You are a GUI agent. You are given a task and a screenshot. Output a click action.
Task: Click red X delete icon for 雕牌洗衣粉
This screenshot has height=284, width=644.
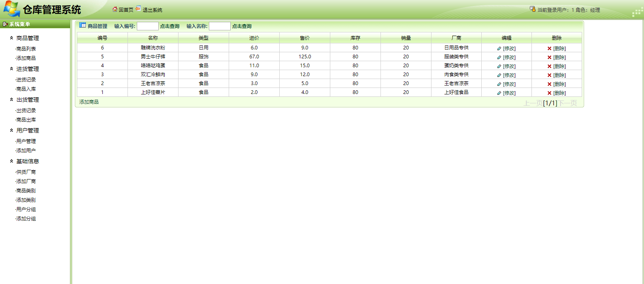549,49
